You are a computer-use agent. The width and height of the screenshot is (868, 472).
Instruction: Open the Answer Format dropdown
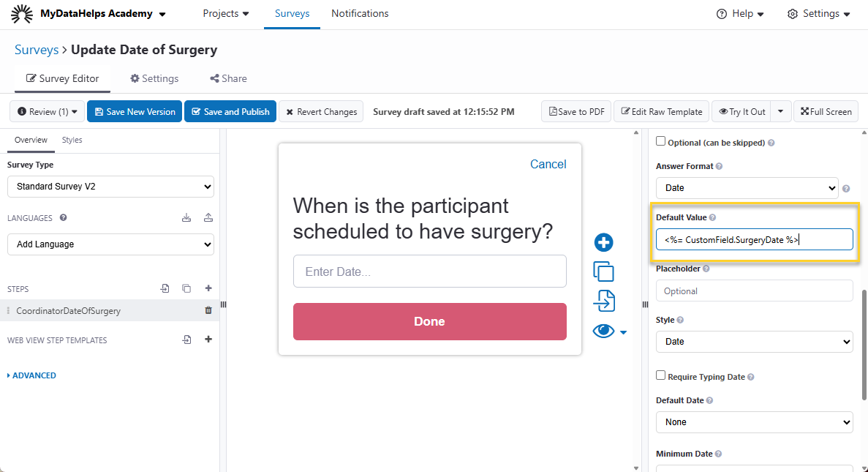(x=747, y=188)
